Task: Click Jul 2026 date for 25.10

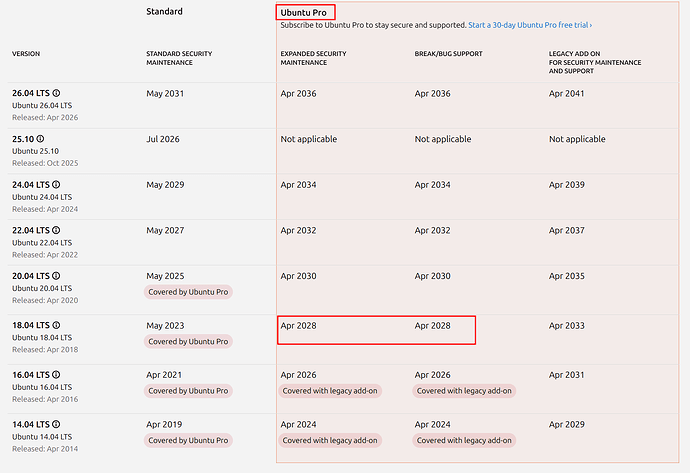Action: (x=163, y=139)
